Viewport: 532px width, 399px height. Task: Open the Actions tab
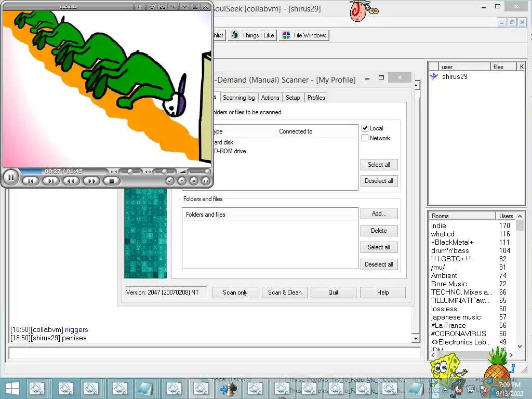coord(270,98)
